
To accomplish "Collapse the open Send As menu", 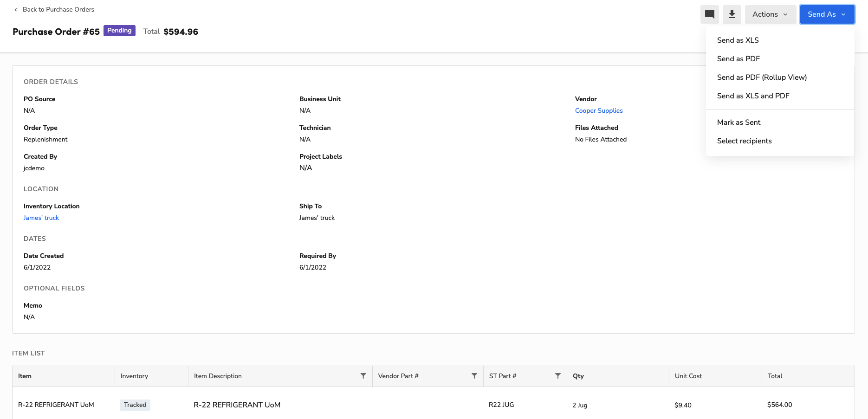I will coord(827,14).
